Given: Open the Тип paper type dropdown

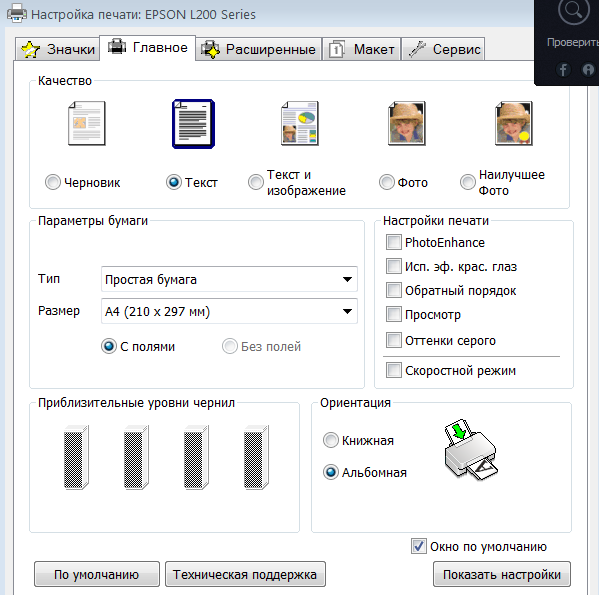Looking at the screenshot, I should pos(229,279).
